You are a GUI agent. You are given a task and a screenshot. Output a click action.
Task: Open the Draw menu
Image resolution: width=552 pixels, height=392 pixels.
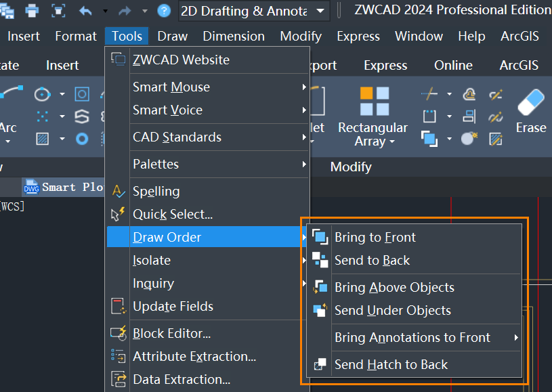click(x=173, y=37)
